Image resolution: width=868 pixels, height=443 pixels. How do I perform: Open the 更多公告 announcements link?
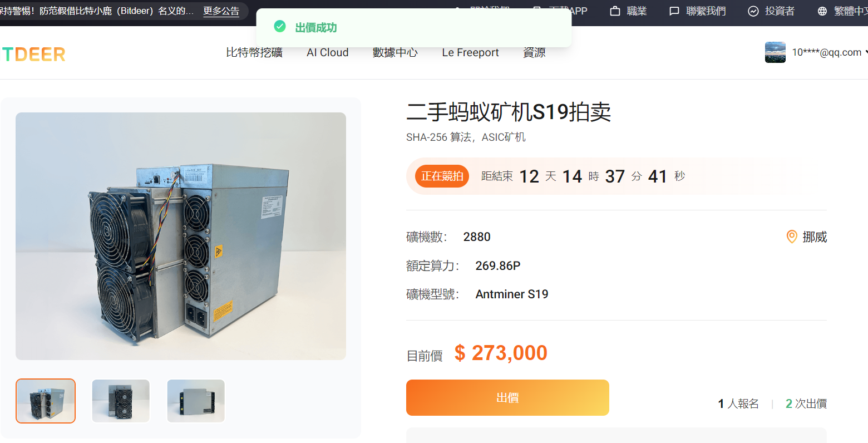(221, 11)
